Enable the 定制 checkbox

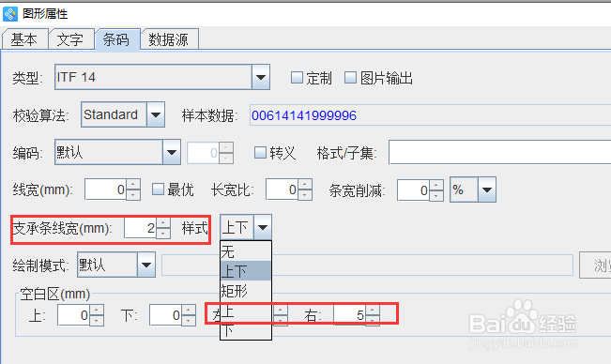click(297, 78)
